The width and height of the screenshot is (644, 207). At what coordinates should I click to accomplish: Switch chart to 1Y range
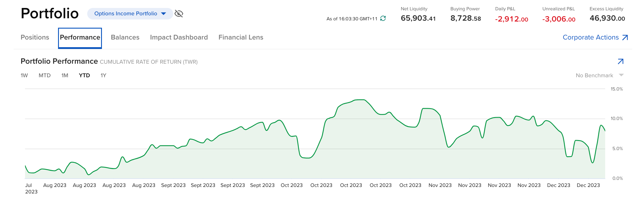[x=103, y=75]
